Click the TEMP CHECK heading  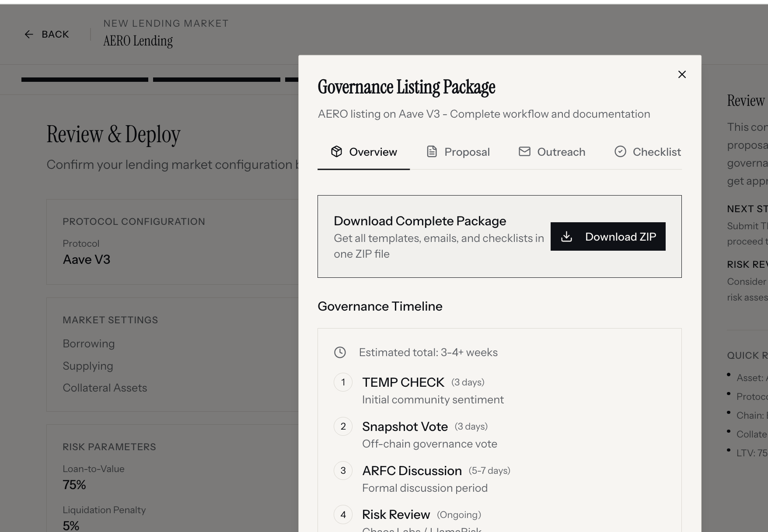click(403, 382)
